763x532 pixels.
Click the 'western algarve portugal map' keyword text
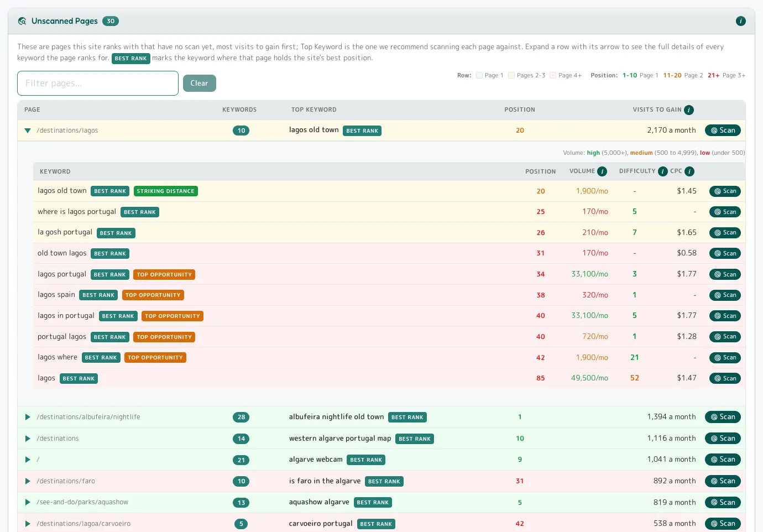pos(340,439)
